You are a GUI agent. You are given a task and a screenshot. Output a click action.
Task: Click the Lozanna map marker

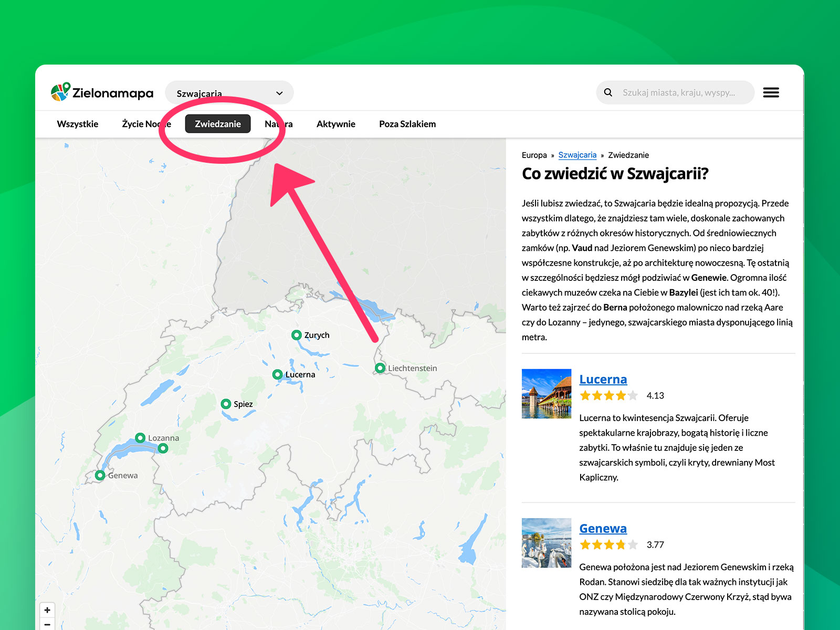(140, 438)
